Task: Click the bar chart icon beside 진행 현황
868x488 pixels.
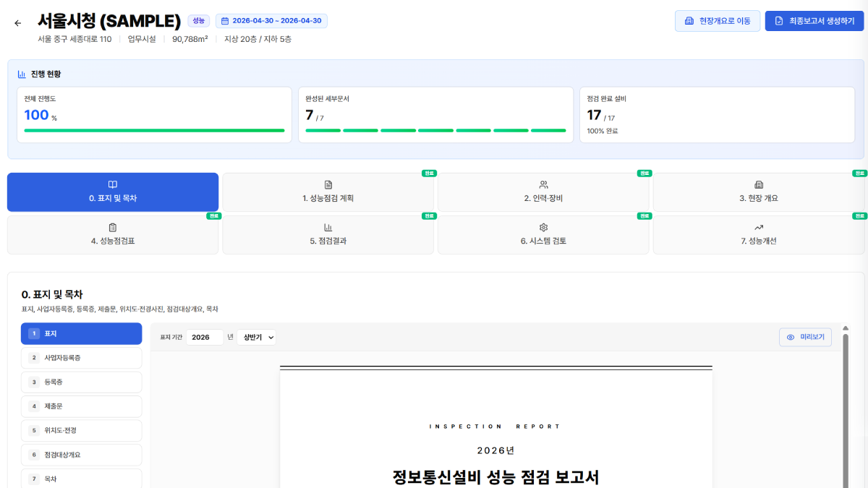Action: pos(22,74)
